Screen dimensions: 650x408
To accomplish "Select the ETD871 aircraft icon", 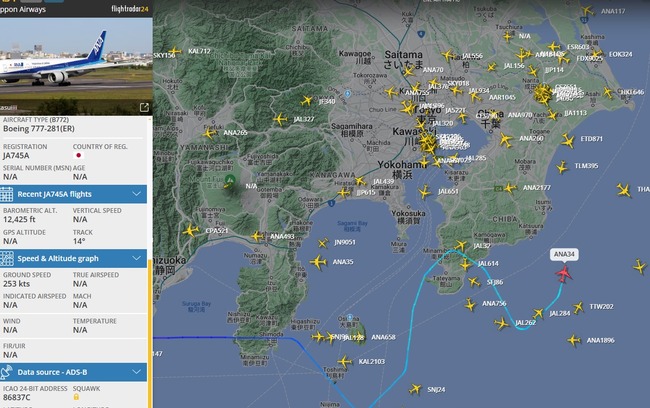I will point(568,140).
